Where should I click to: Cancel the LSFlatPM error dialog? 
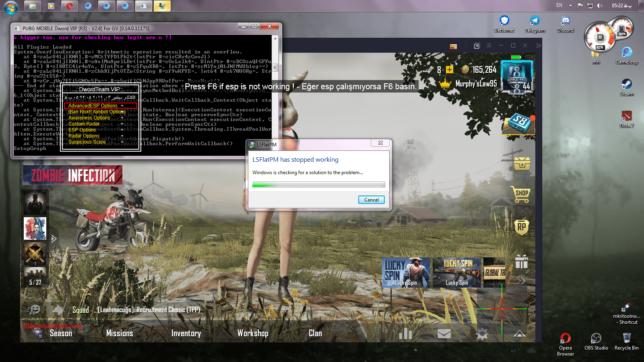click(x=371, y=200)
